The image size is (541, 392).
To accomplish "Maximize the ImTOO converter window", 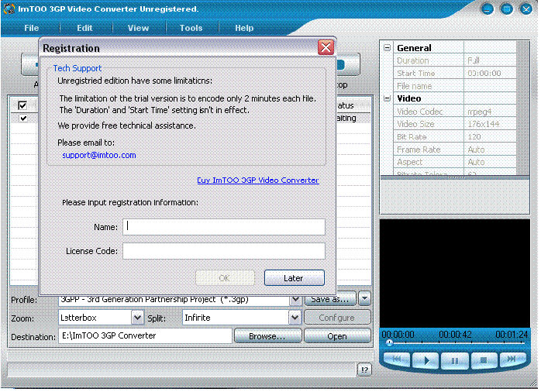I will point(506,9).
